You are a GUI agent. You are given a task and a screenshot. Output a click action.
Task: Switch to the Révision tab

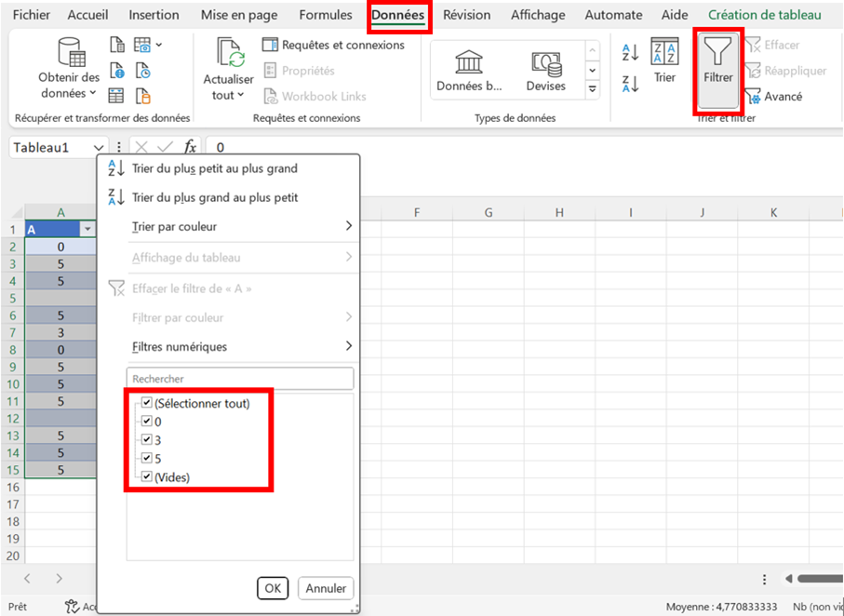pos(467,15)
